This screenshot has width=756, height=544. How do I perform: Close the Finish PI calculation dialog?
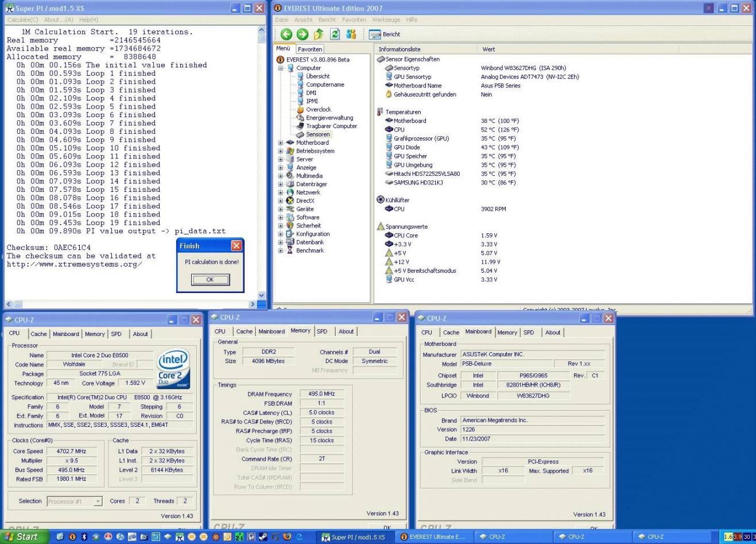pyautogui.click(x=237, y=246)
